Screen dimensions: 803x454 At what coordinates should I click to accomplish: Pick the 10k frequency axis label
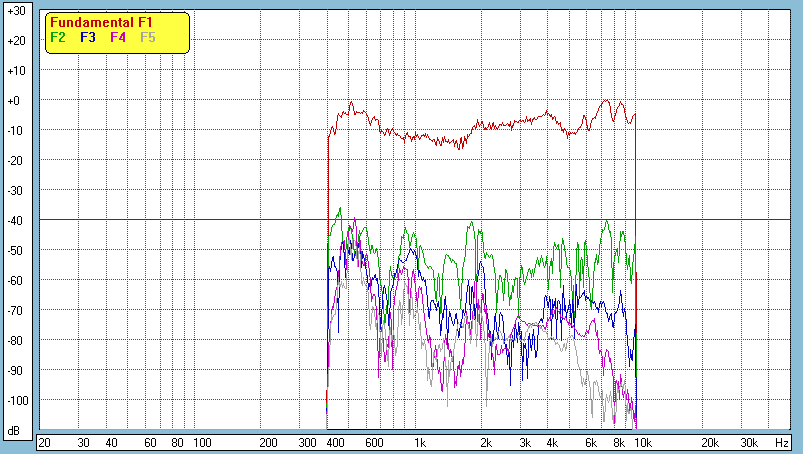(x=643, y=442)
